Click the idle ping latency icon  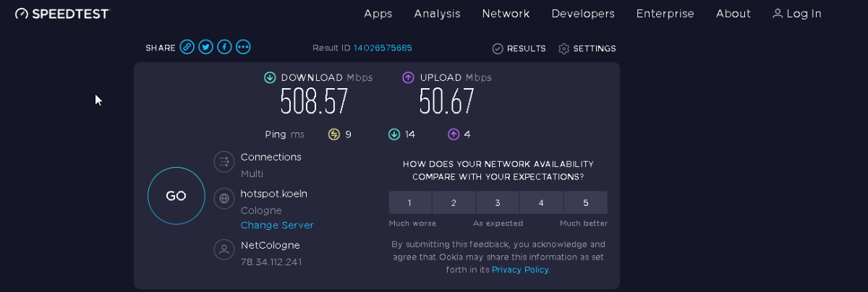click(x=333, y=134)
